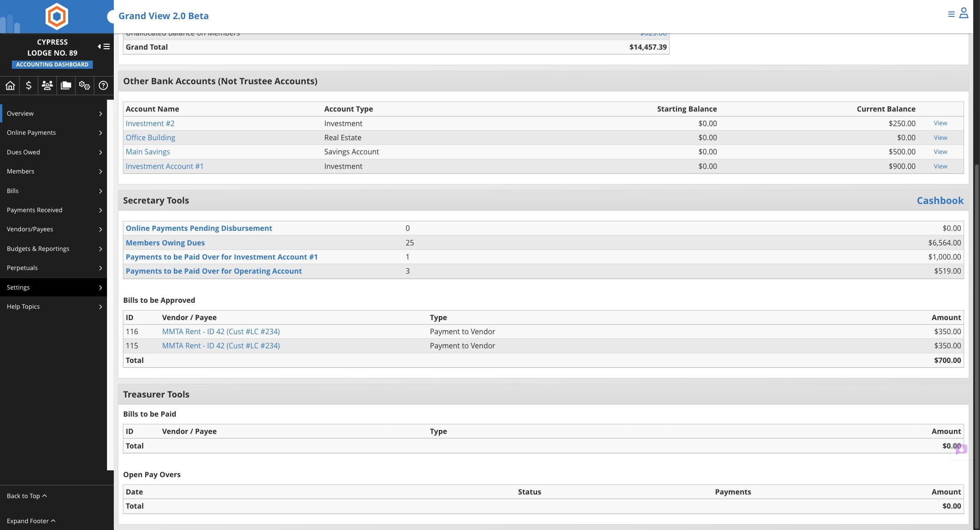Click the $6,564.00 members owing amount
The width and height of the screenshot is (980, 530).
(944, 243)
